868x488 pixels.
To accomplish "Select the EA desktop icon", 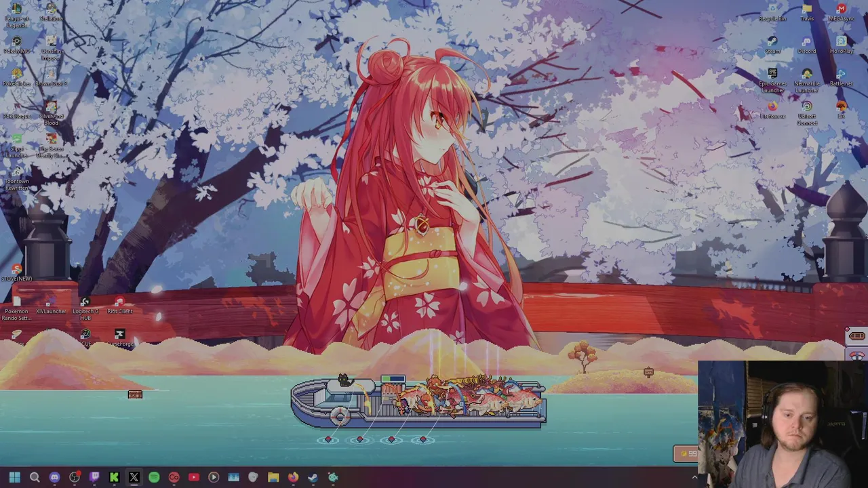I will [842, 109].
